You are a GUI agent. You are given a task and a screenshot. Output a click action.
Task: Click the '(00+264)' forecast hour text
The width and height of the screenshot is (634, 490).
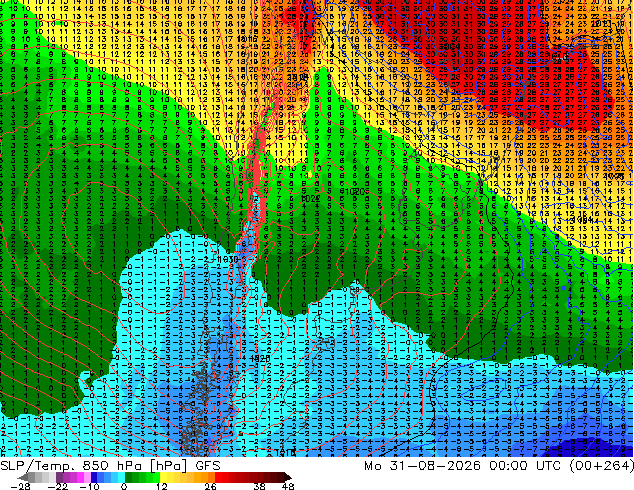point(602,466)
